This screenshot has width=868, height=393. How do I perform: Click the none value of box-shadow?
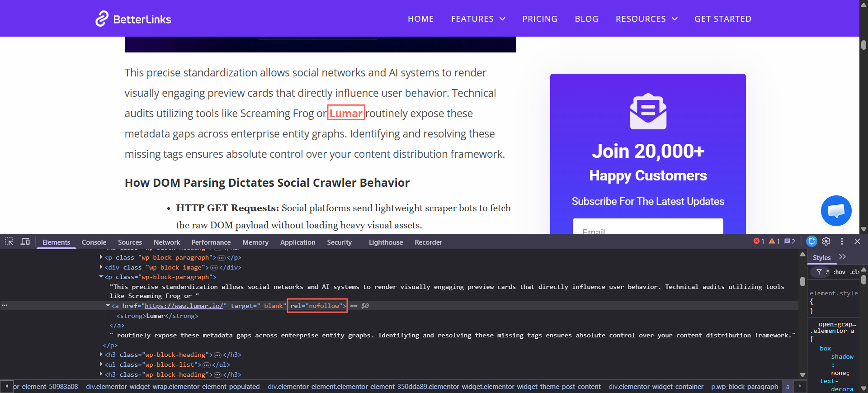coord(839,373)
